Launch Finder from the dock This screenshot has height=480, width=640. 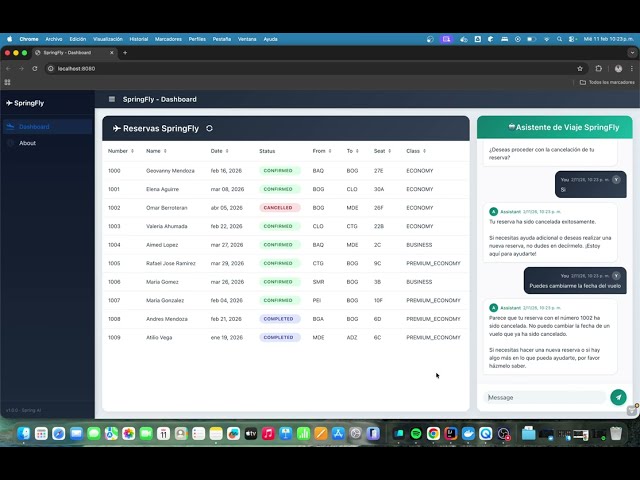pyautogui.click(x=24, y=433)
